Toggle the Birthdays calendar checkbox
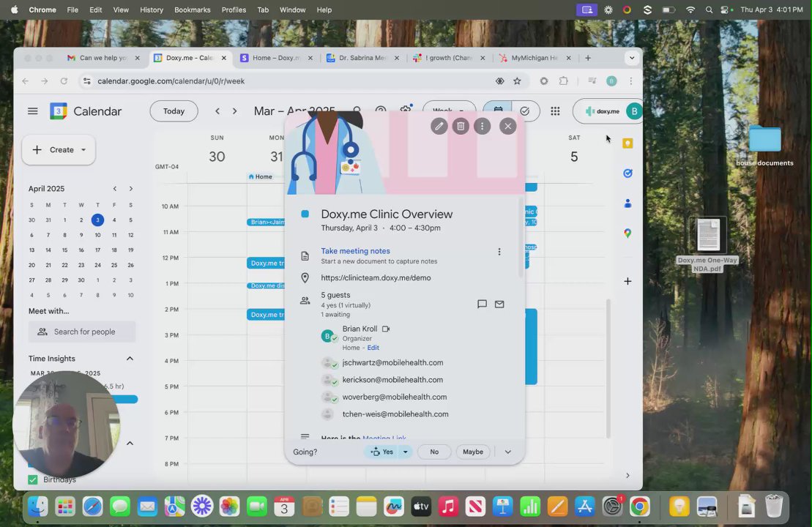This screenshot has width=812, height=527. pyautogui.click(x=33, y=479)
